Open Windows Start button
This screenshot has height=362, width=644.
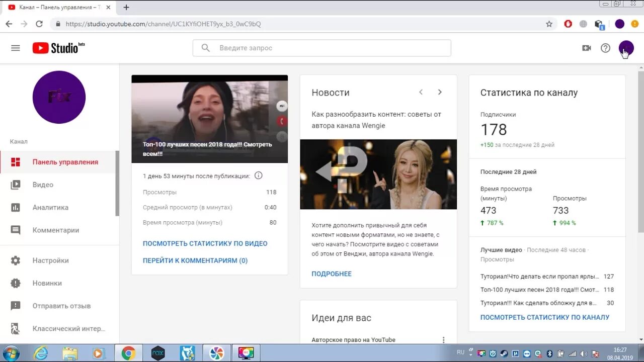point(11,353)
